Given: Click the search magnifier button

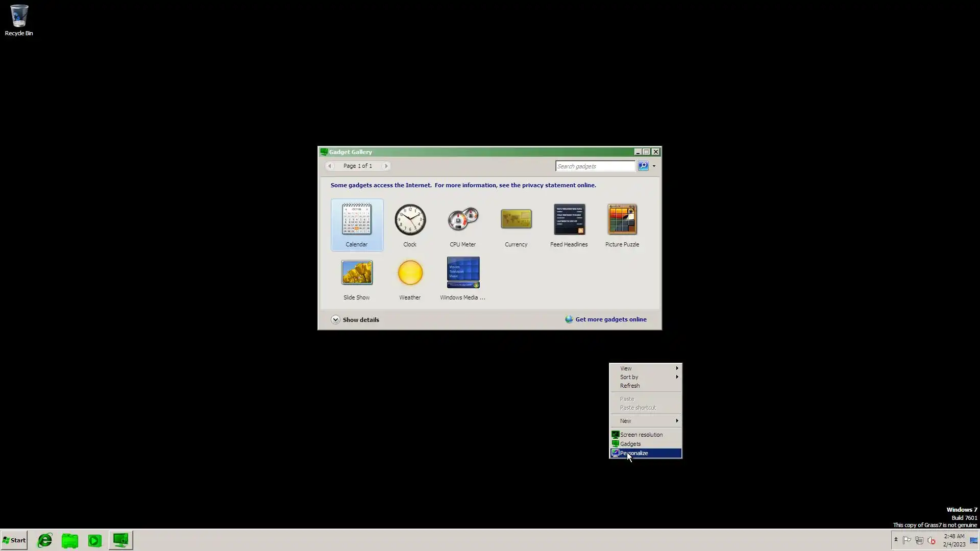Looking at the screenshot, I should point(643,166).
